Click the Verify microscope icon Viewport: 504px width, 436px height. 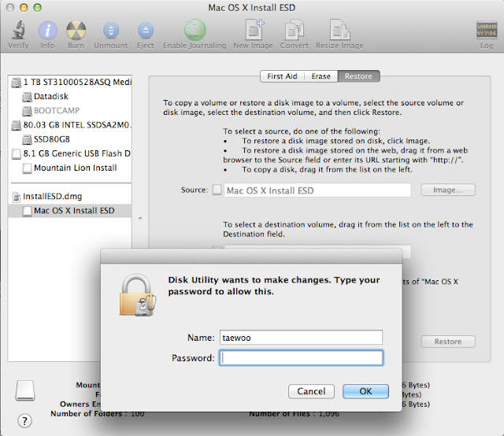point(19,30)
